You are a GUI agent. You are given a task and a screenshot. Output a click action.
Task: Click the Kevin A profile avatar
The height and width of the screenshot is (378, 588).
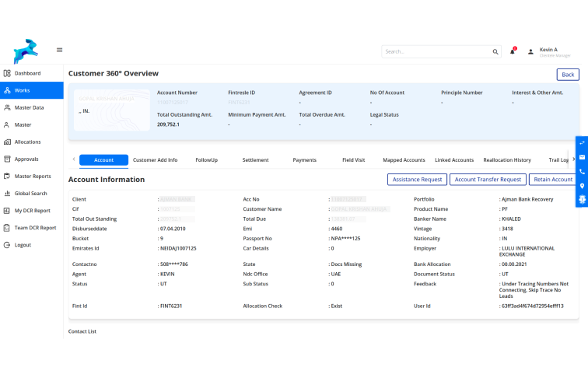[x=530, y=52]
